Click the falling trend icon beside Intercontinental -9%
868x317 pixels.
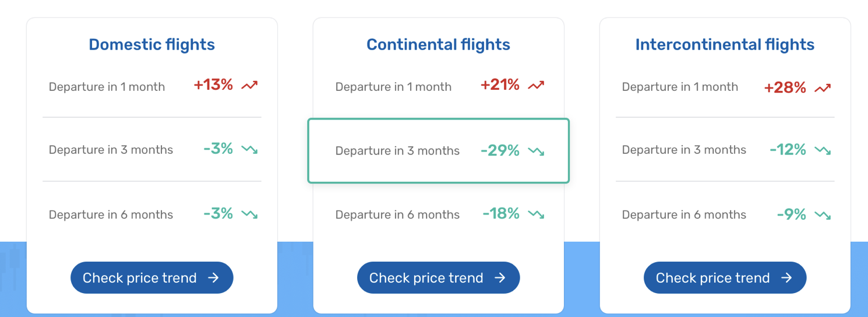[x=823, y=215]
